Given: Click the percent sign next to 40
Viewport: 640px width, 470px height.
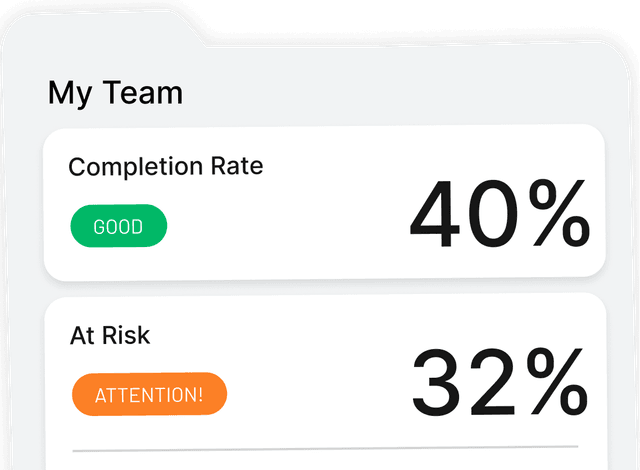Looking at the screenshot, I should [558, 216].
